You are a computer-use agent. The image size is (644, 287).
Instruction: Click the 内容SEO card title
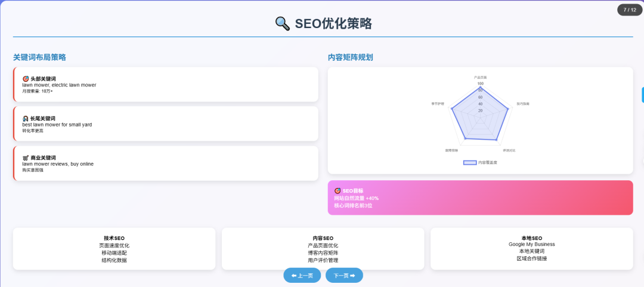[323, 238]
